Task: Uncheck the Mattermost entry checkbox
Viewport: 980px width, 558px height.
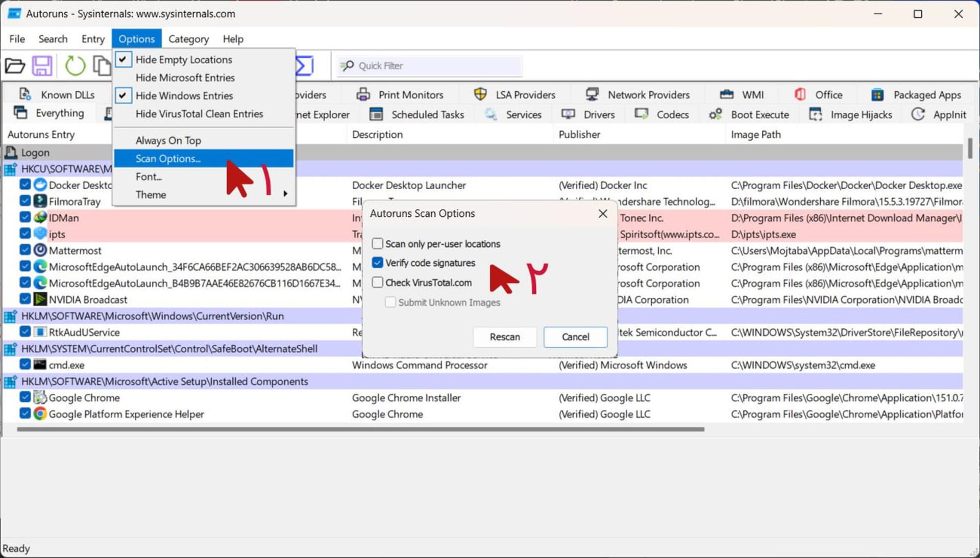Action: (x=25, y=250)
